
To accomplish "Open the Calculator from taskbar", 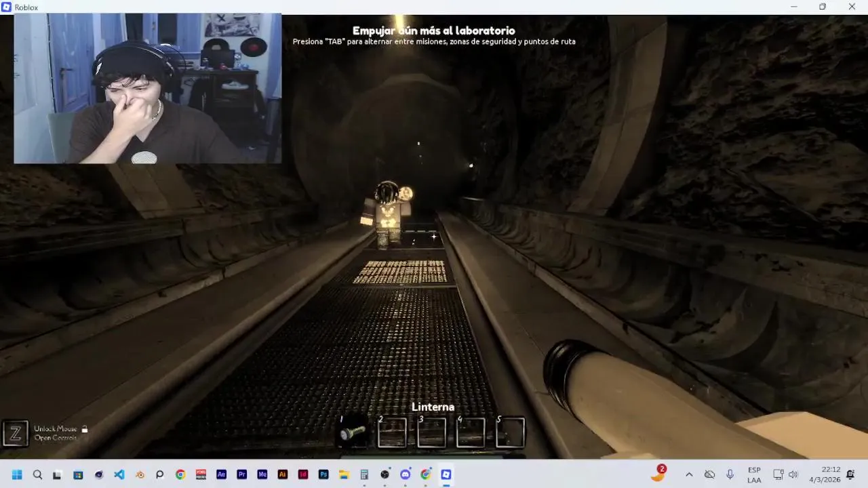I will pos(364,474).
